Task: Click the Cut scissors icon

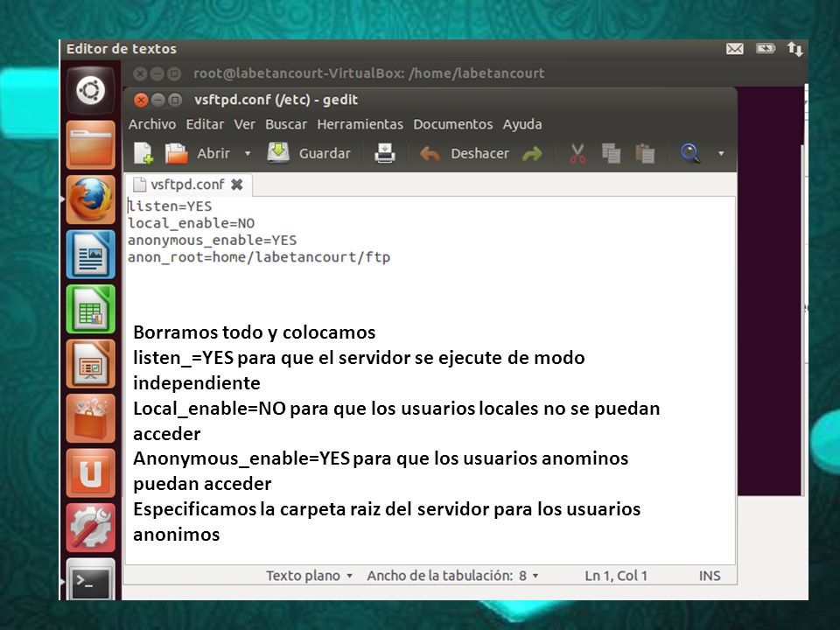Action: (x=577, y=153)
